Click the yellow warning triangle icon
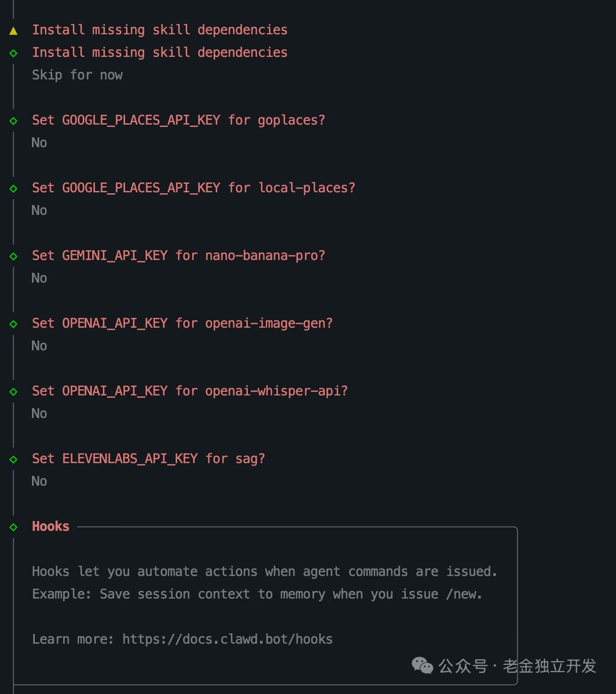The width and height of the screenshot is (616, 694). click(x=14, y=31)
